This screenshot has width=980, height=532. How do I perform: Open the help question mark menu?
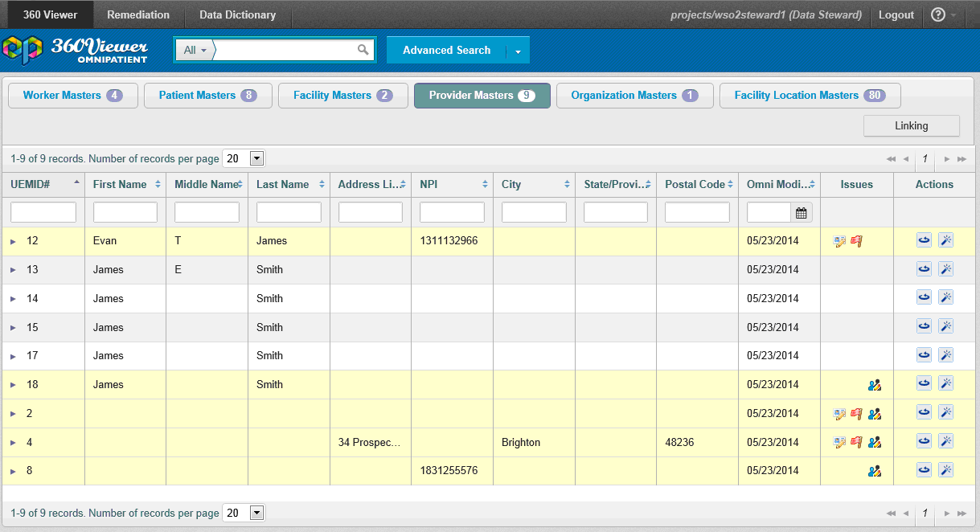click(x=937, y=14)
